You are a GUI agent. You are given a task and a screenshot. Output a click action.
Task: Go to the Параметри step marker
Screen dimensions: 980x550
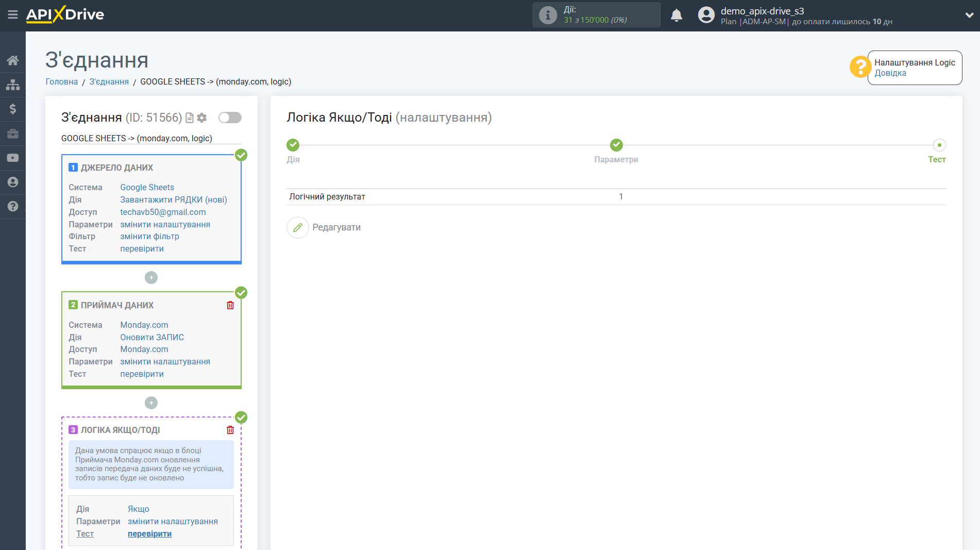point(616,145)
